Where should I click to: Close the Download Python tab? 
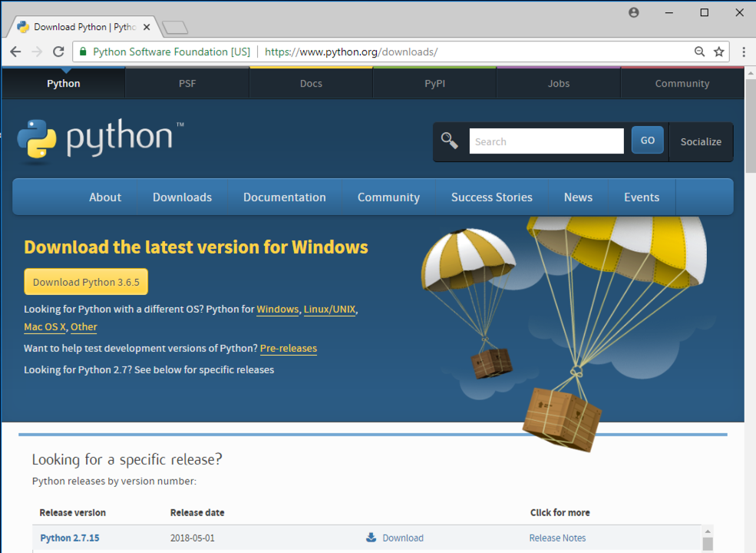pos(147,27)
